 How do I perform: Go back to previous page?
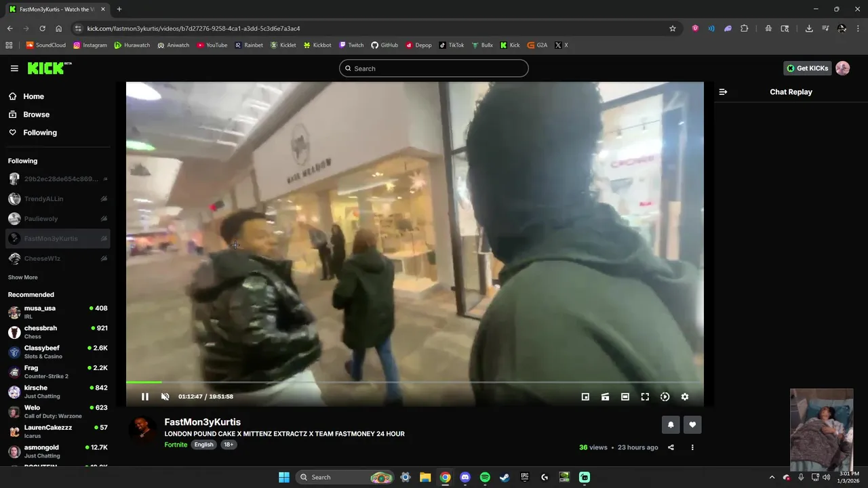(9, 28)
